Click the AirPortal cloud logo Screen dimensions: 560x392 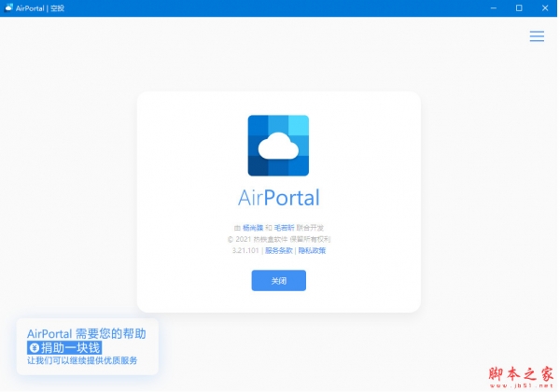pyautogui.click(x=278, y=146)
